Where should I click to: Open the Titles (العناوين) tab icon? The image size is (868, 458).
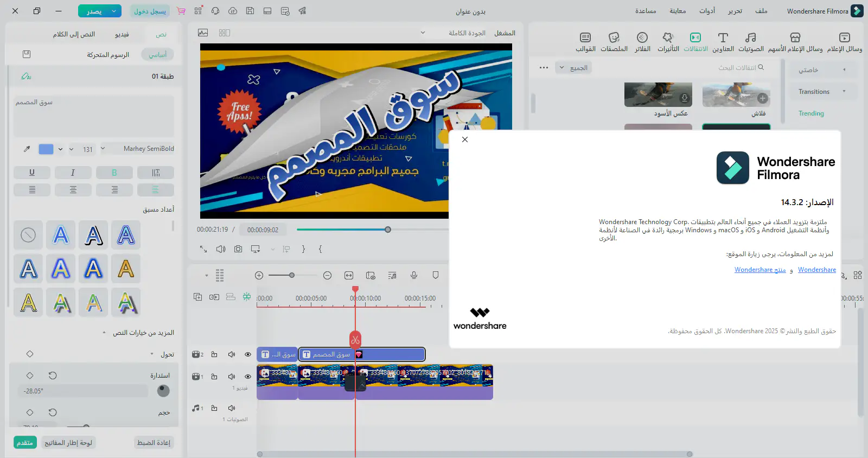(x=723, y=37)
